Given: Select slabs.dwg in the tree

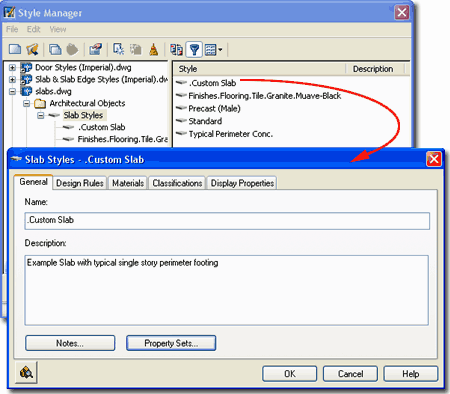Looking at the screenshot, I should coord(53,91).
